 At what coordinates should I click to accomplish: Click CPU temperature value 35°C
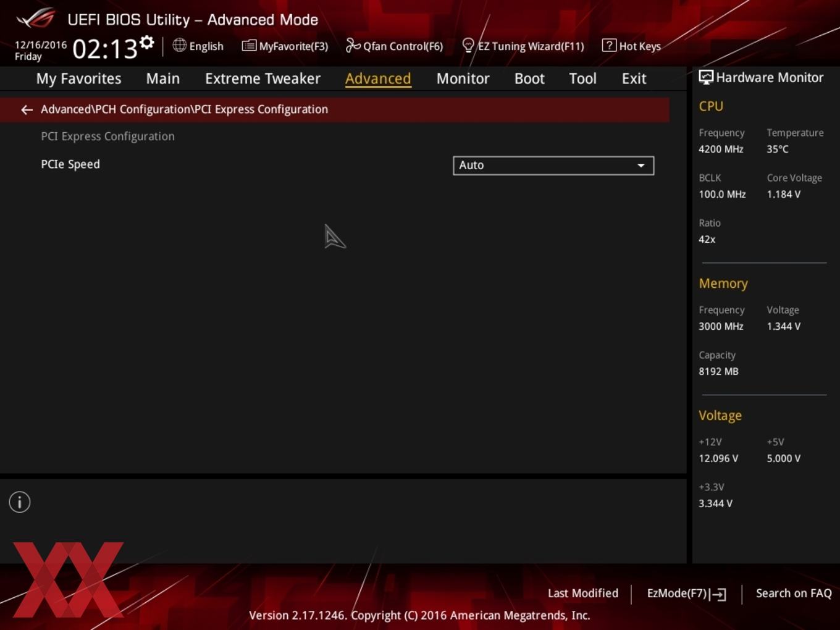tap(778, 149)
